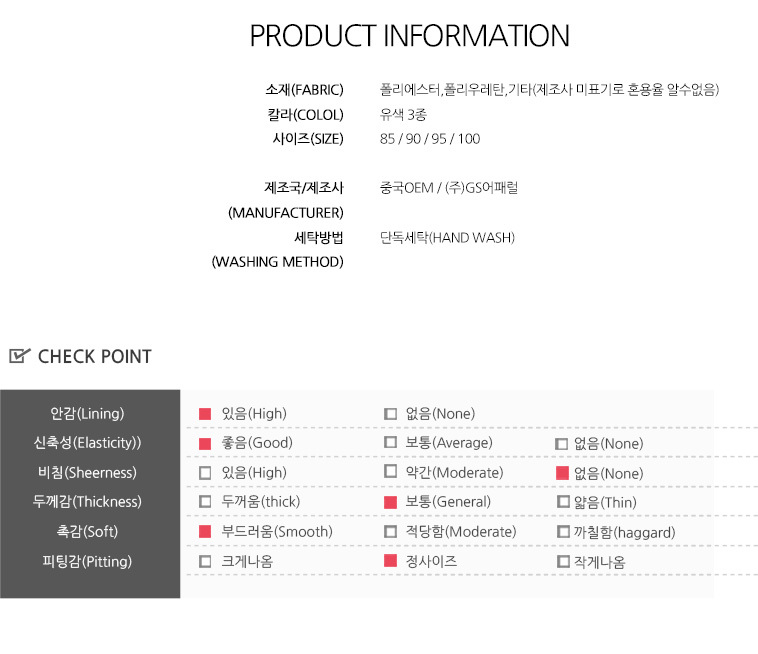Toggle the 부드러움(Smooth) checkbox
Image resolution: width=758 pixels, height=654 pixels.
[205, 532]
